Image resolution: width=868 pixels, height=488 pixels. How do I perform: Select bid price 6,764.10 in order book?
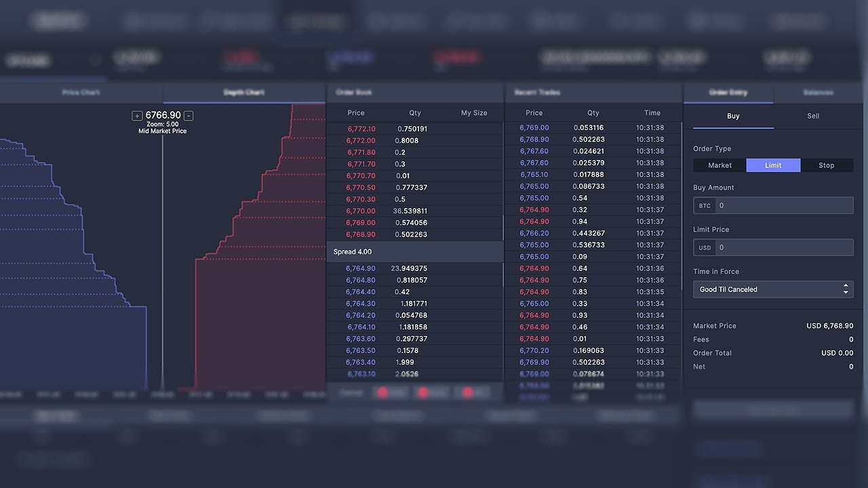[x=361, y=327]
